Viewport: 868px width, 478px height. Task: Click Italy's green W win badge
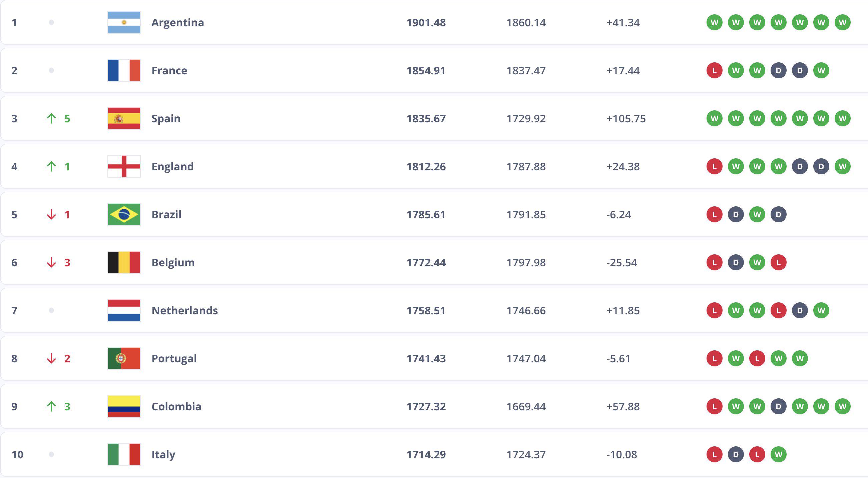pyautogui.click(x=778, y=454)
